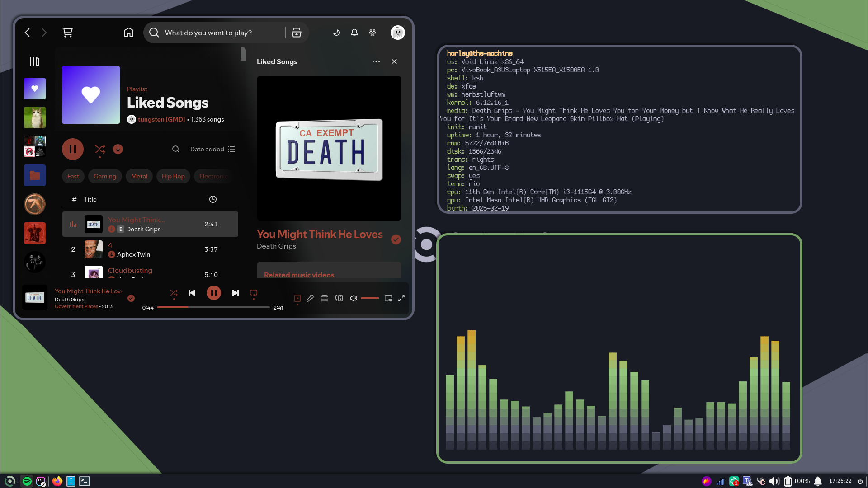
Task: Filter by the Gaming tag
Action: 105,176
